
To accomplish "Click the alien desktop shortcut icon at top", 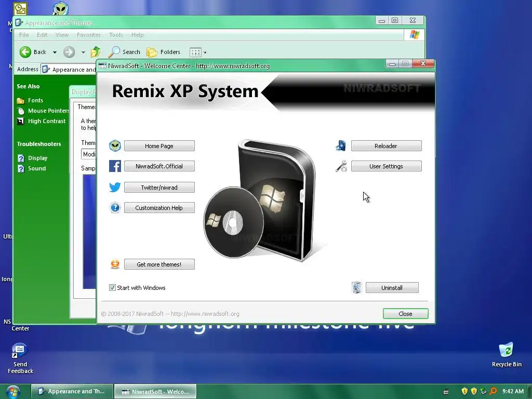I will tap(61, 9).
